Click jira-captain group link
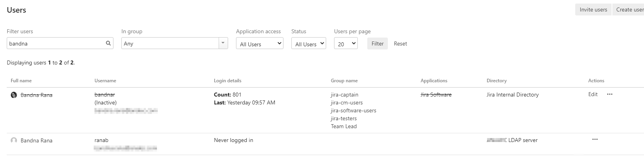Viewport: 644px width, 161px height. pos(345,95)
